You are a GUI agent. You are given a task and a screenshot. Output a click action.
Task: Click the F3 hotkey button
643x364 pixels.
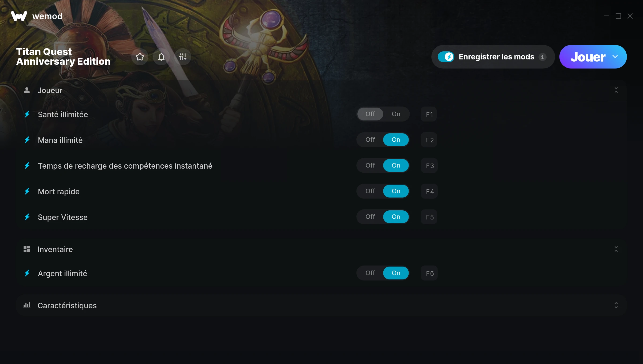coord(429,166)
